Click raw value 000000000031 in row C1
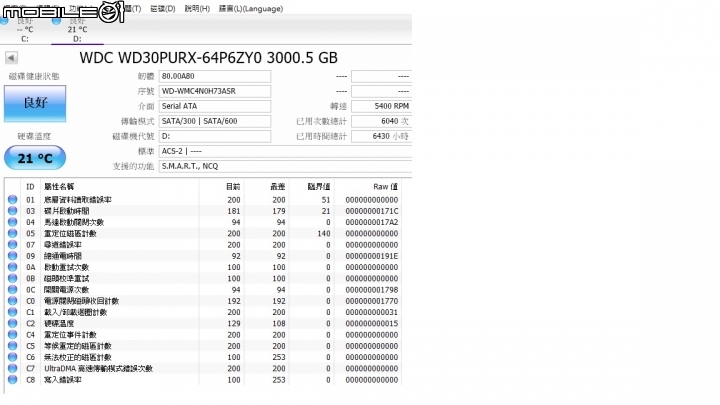Screen dimensions: 720x405 [372, 312]
